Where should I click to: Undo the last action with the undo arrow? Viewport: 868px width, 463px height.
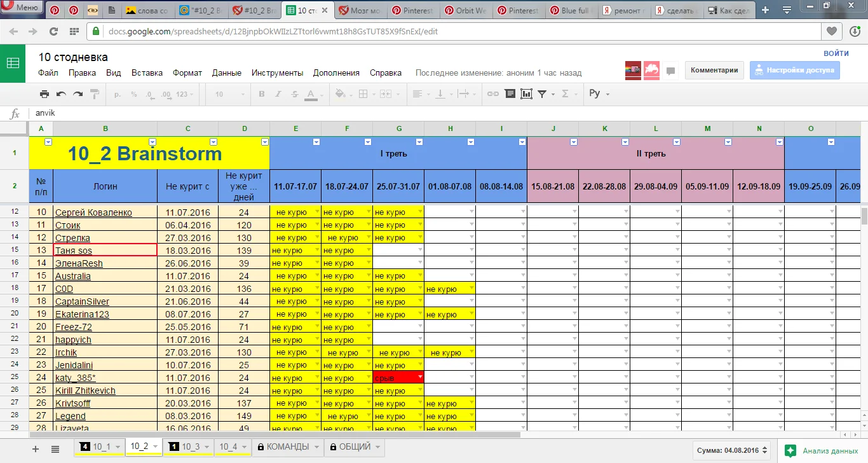tap(61, 94)
